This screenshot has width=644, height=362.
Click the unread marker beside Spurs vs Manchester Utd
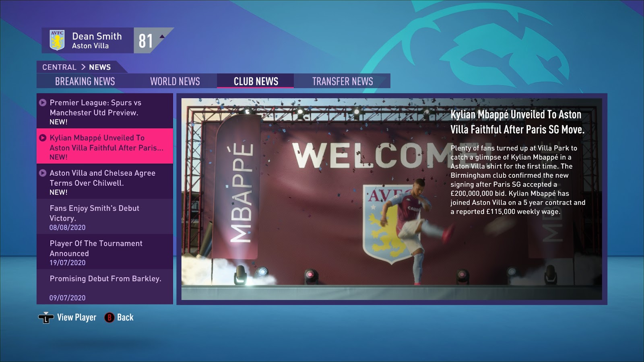click(43, 103)
